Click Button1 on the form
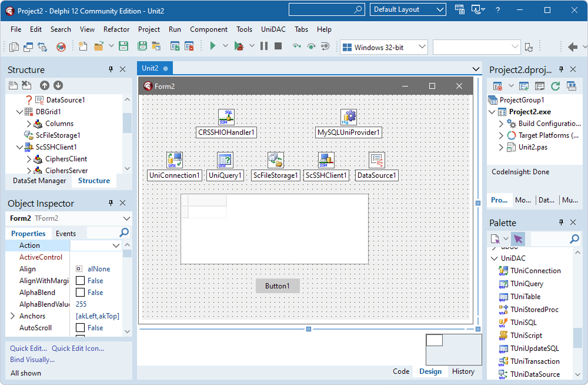The width and height of the screenshot is (588, 385). 278,286
